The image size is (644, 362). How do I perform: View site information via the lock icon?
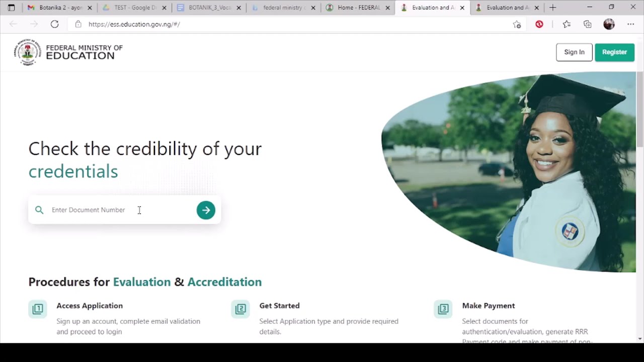[78, 24]
